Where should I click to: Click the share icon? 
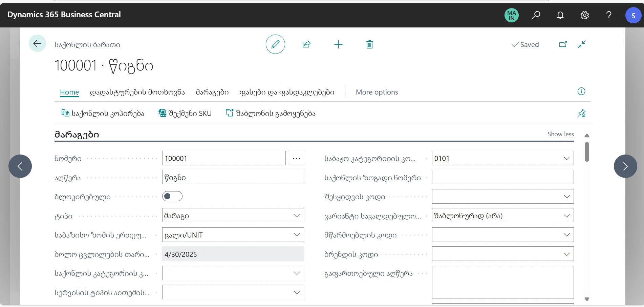tap(306, 44)
